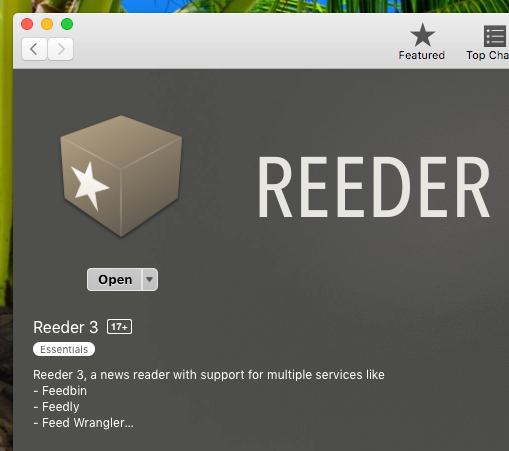Maximize the window with the green button

point(67,24)
